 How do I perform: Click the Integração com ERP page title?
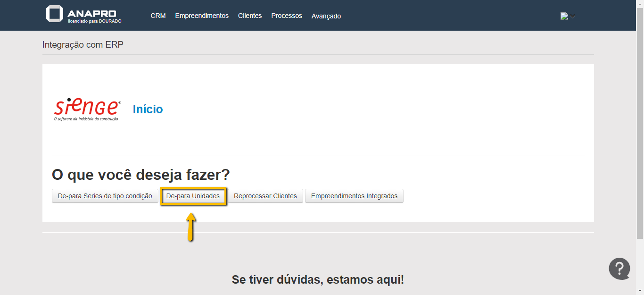pyautogui.click(x=83, y=45)
